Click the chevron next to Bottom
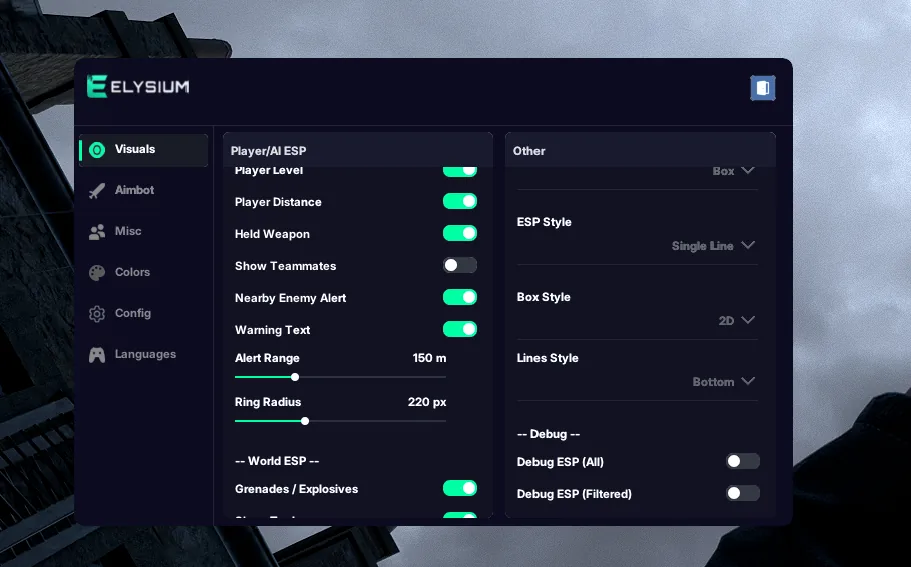This screenshot has width=911, height=567. click(x=748, y=381)
